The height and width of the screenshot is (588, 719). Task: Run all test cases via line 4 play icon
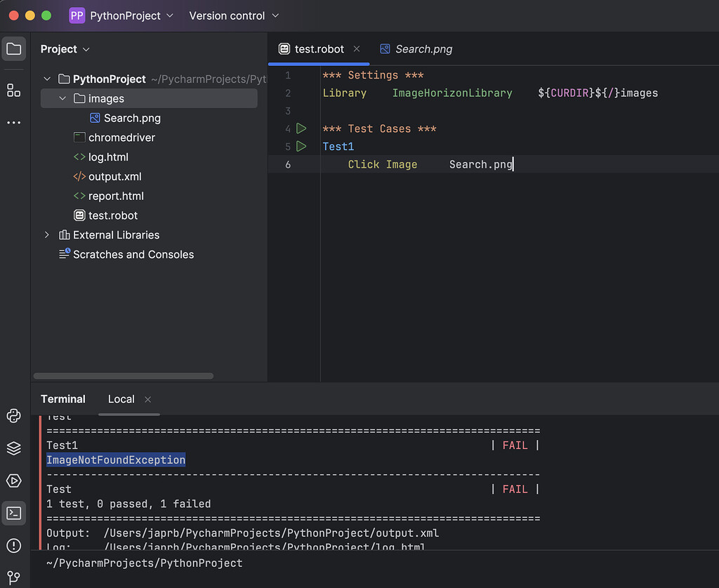[302, 128]
